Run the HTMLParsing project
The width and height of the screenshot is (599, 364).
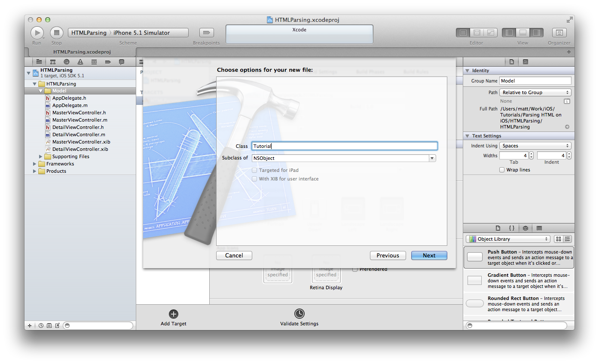[x=37, y=32]
